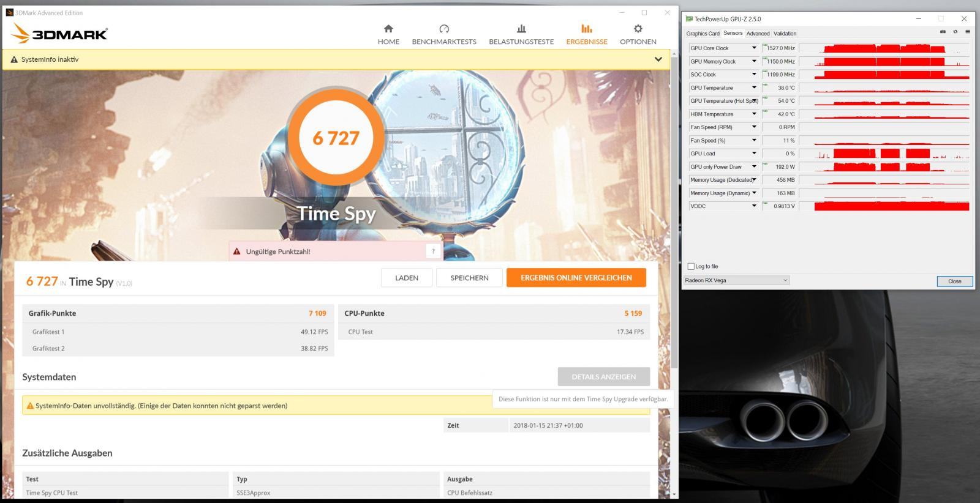Expand the SystemInfo inaktiv notice chevron
The width and height of the screenshot is (980, 503).
658,59
